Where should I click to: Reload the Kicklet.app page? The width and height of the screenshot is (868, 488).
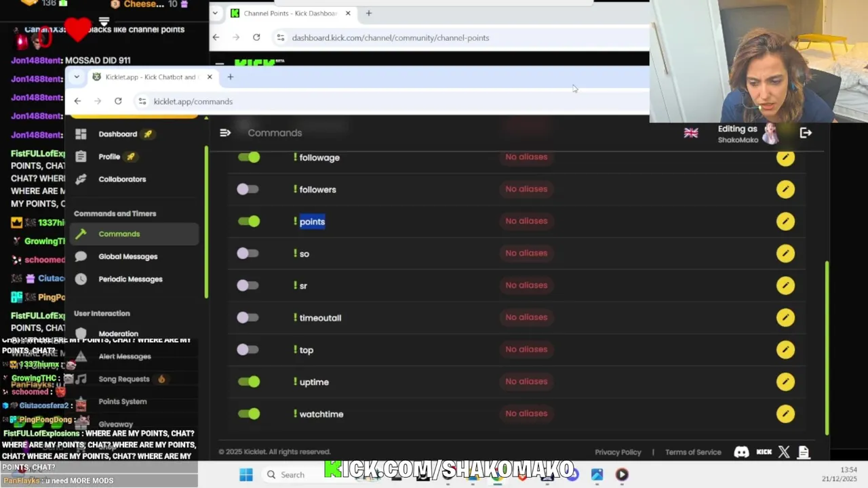118,101
